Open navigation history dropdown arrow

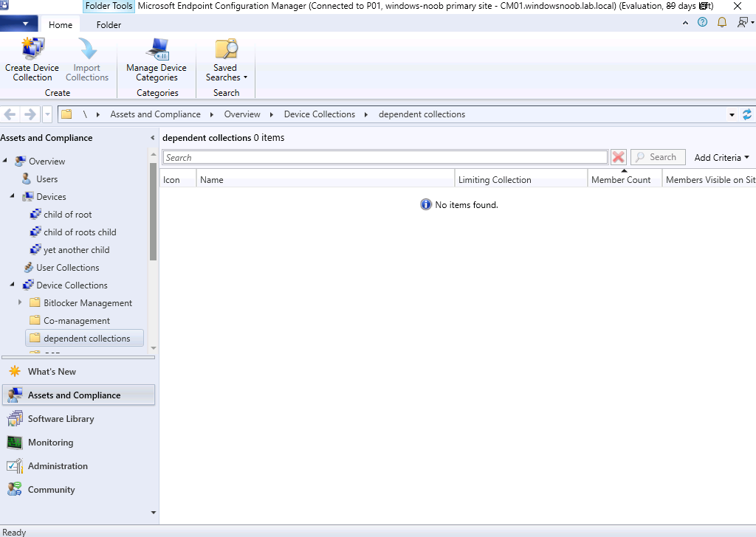tap(47, 114)
